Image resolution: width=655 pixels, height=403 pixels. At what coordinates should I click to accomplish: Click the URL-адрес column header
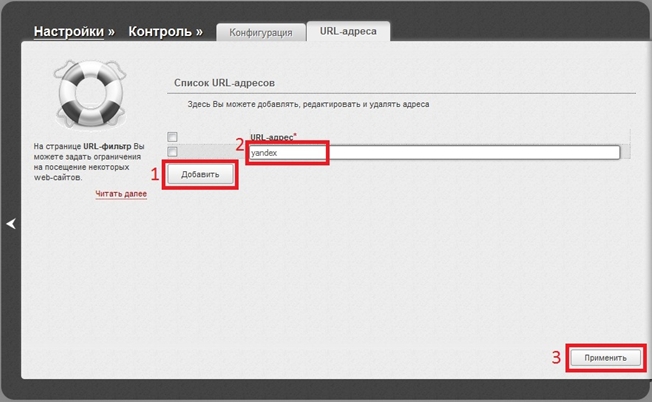pyautogui.click(x=271, y=137)
